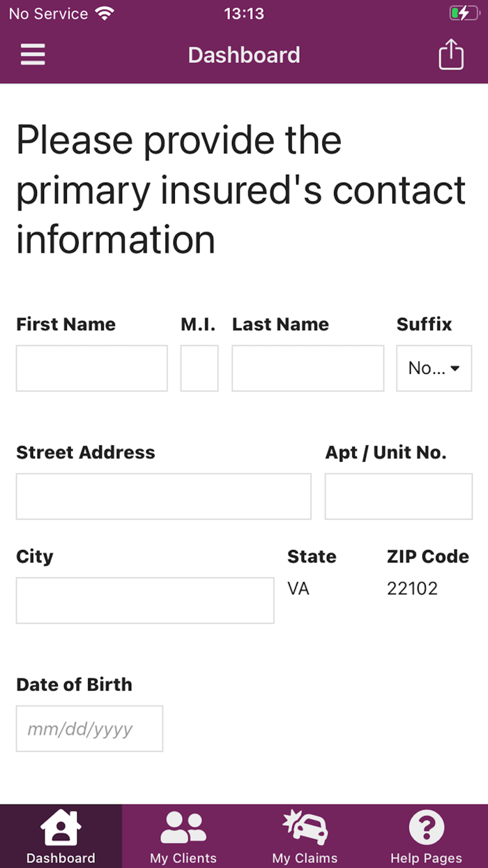Switch to the Help Pages tab
The image size is (488, 868).
[427, 835]
